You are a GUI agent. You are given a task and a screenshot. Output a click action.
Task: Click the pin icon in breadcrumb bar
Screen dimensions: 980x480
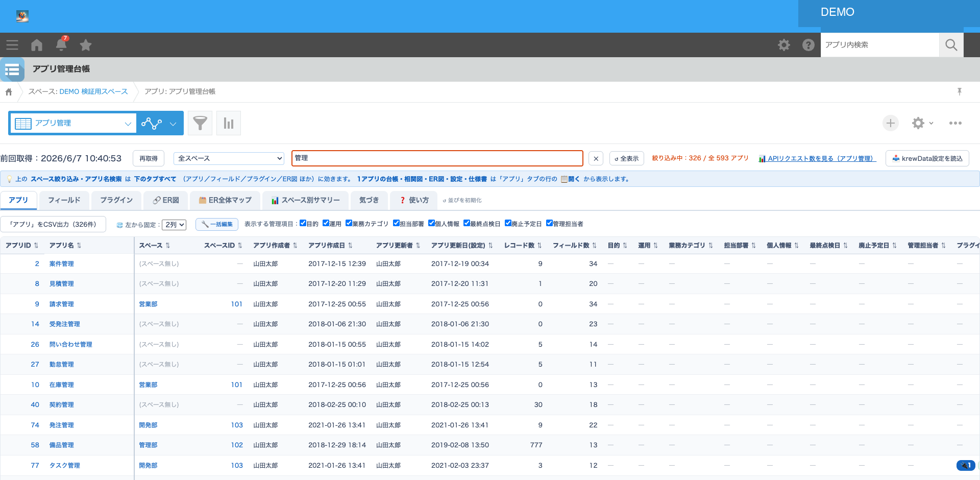960,91
